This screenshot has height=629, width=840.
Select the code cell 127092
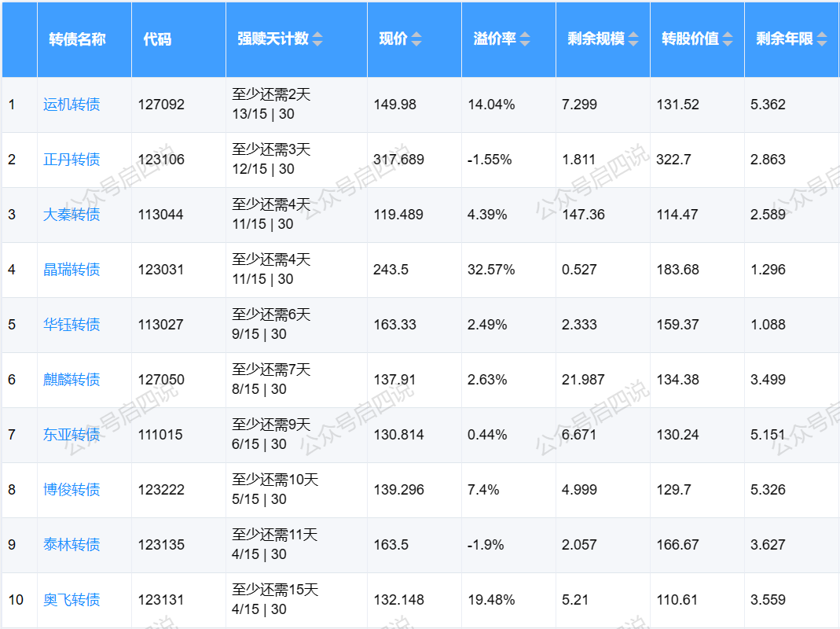point(161,105)
